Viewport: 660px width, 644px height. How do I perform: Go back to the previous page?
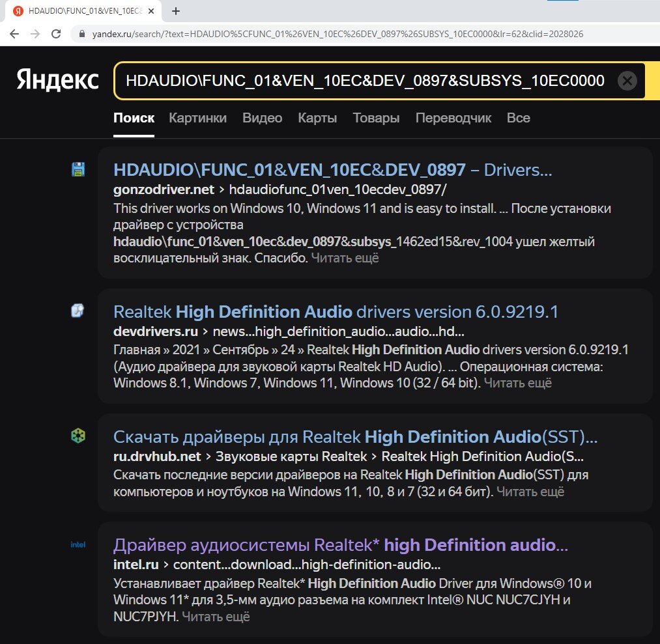14,34
